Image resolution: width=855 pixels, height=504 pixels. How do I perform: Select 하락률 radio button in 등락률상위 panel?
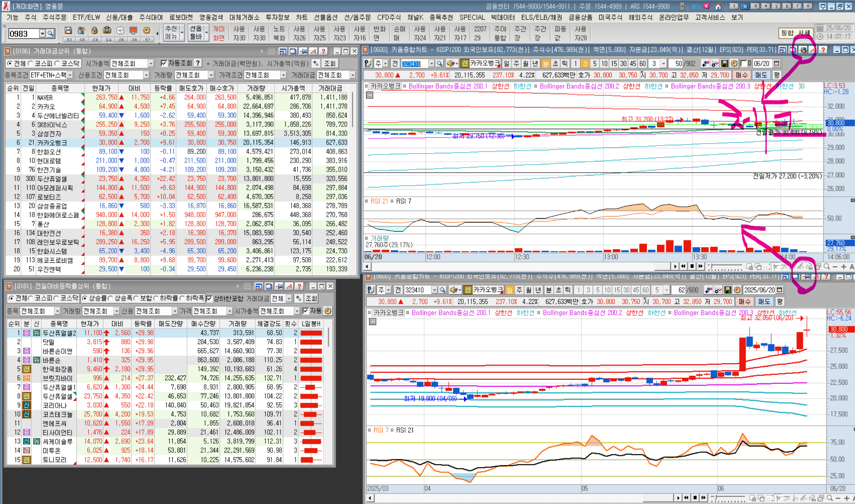156,298
